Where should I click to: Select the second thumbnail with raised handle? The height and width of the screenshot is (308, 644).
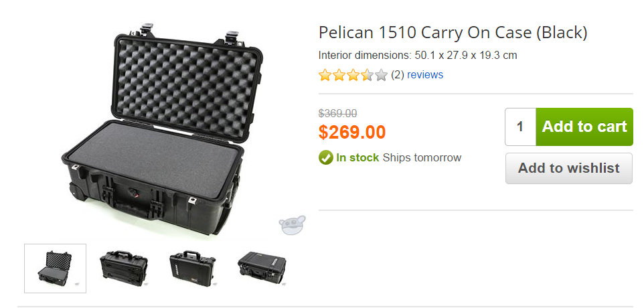point(124,268)
